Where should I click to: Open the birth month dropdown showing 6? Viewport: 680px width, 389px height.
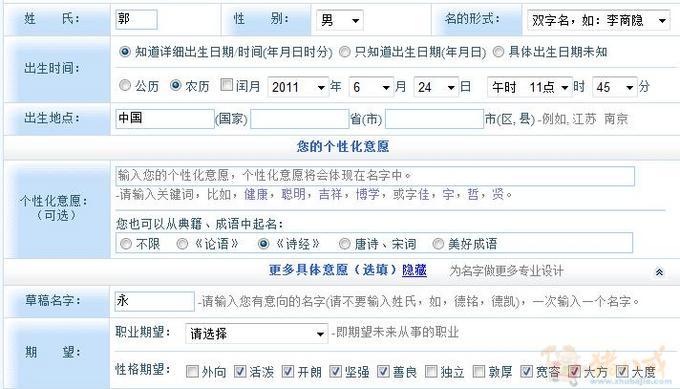click(x=371, y=87)
